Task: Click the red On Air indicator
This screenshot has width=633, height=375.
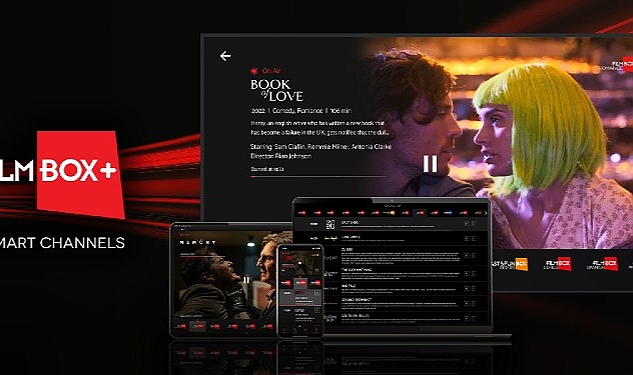Action: click(x=265, y=71)
